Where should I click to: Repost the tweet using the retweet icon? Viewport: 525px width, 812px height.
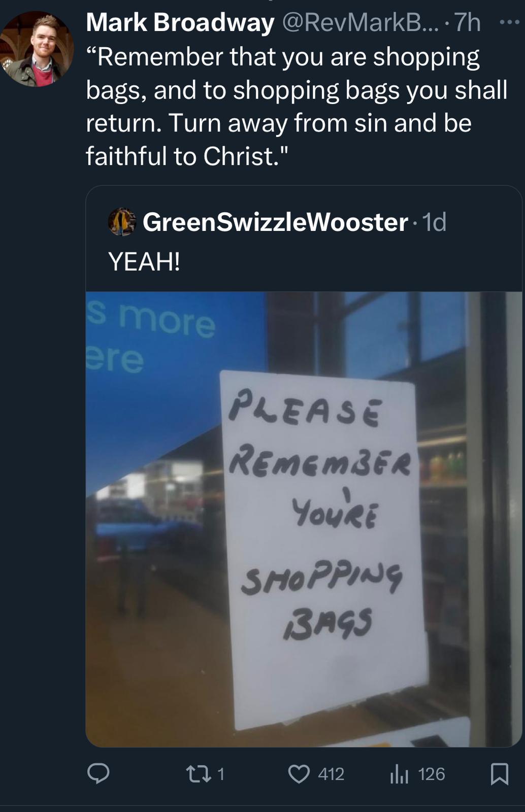194,774
